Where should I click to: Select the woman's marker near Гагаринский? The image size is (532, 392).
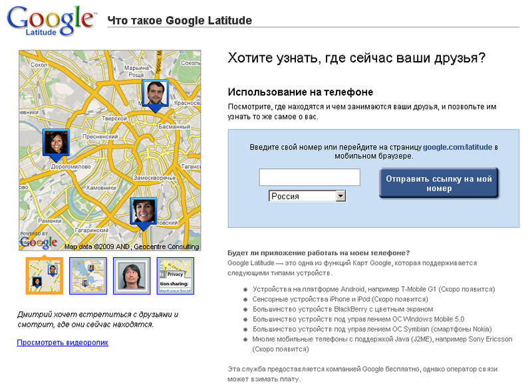144,214
